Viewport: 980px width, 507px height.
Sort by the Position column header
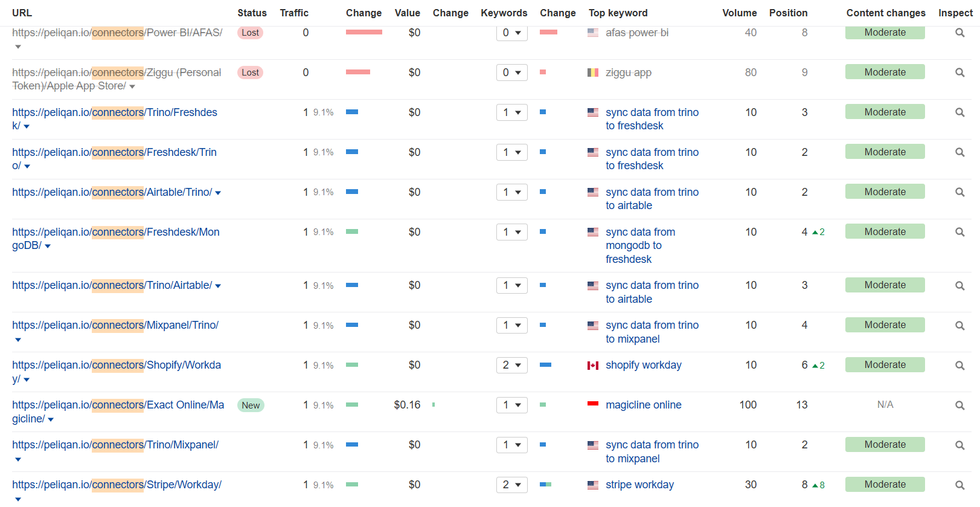tap(788, 13)
